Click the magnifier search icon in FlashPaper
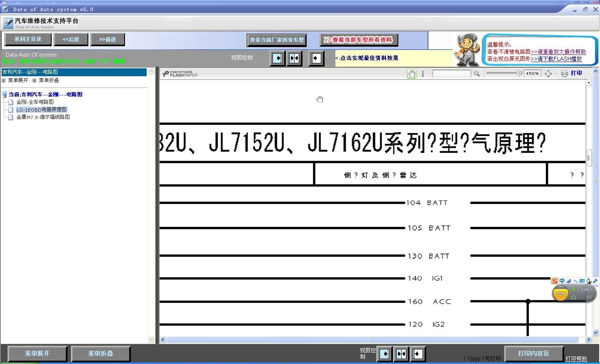 click(477, 74)
